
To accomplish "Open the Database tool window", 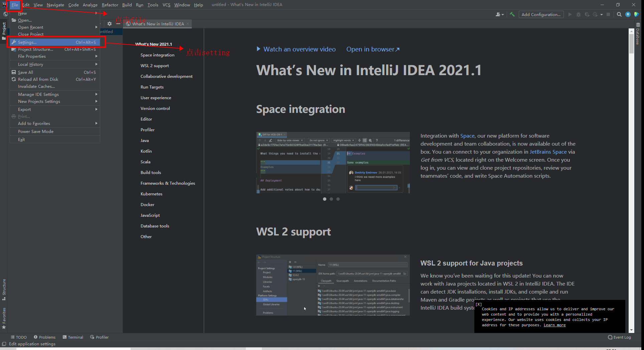I will pos(638,33).
